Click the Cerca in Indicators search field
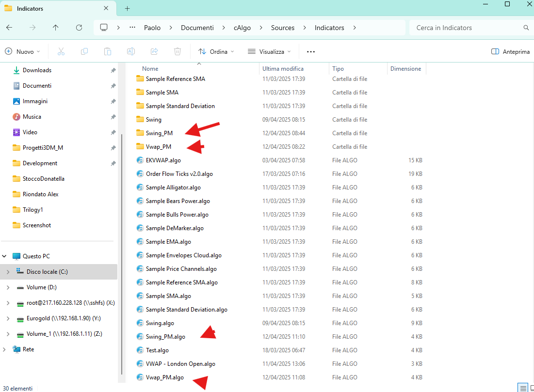Image resolution: width=534 pixels, height=392 pixels. coord(466,28)
